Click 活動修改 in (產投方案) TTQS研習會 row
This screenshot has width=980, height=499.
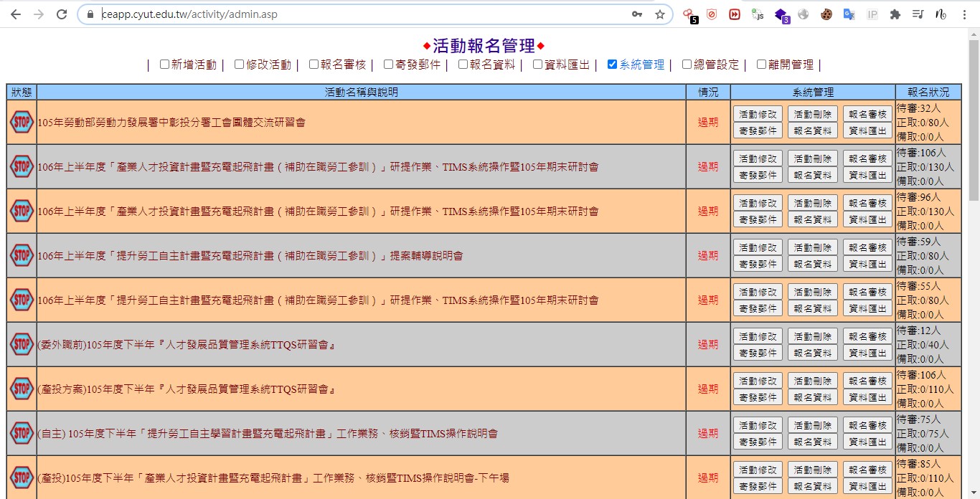758,381
